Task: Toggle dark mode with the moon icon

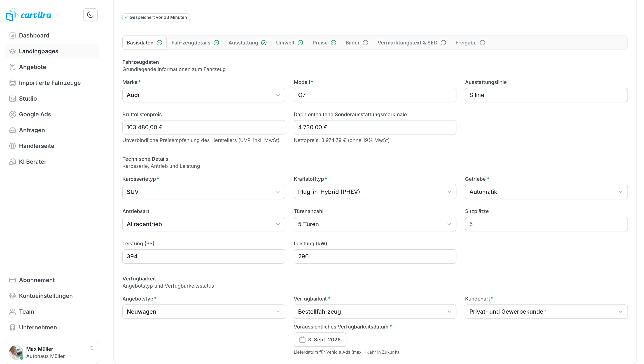Action: (90, 15)
